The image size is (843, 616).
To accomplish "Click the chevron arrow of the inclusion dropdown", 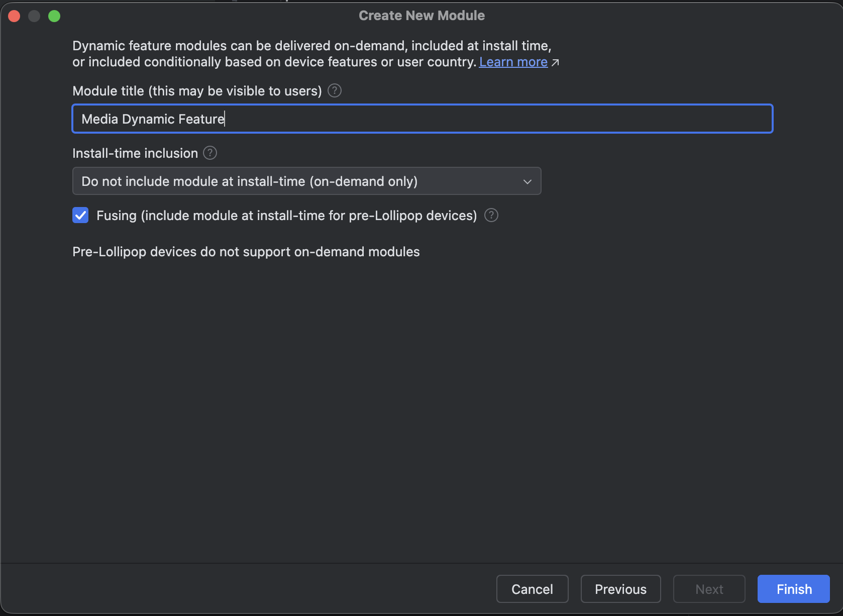I will point(527,182).
